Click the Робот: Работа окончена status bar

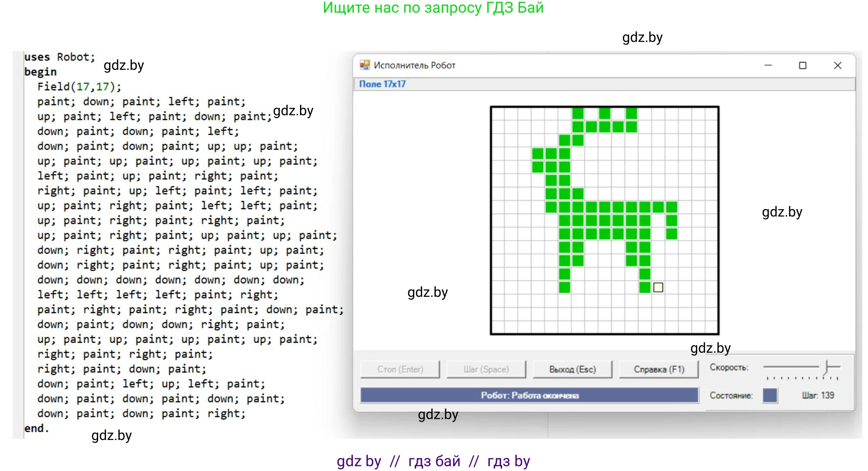tap(529, 395)
